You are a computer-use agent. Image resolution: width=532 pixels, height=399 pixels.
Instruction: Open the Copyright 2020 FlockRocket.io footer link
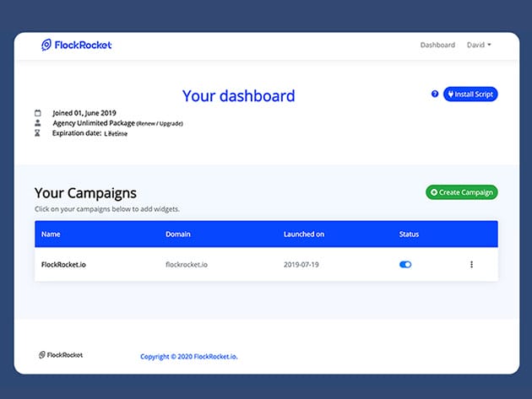coord(189,357)
